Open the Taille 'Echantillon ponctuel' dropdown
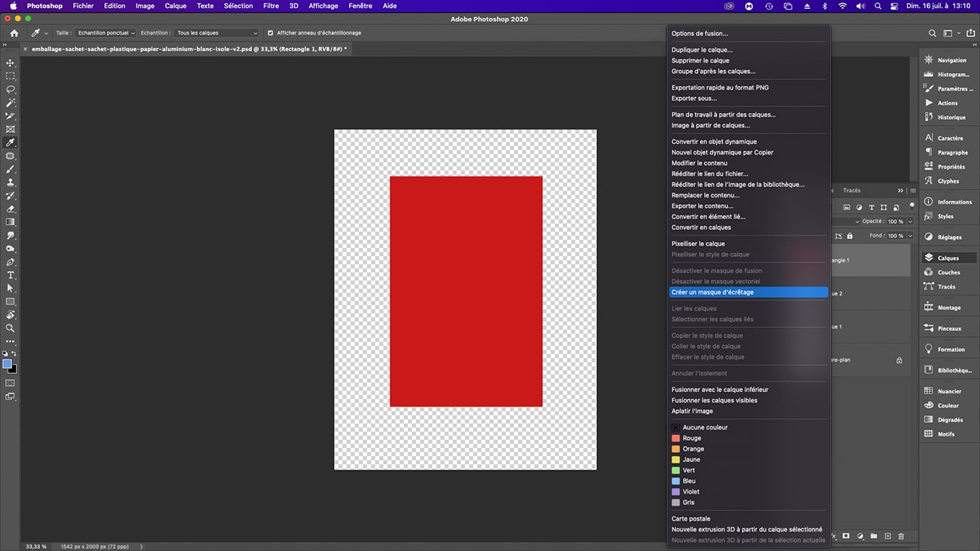 tap(106, 33)
